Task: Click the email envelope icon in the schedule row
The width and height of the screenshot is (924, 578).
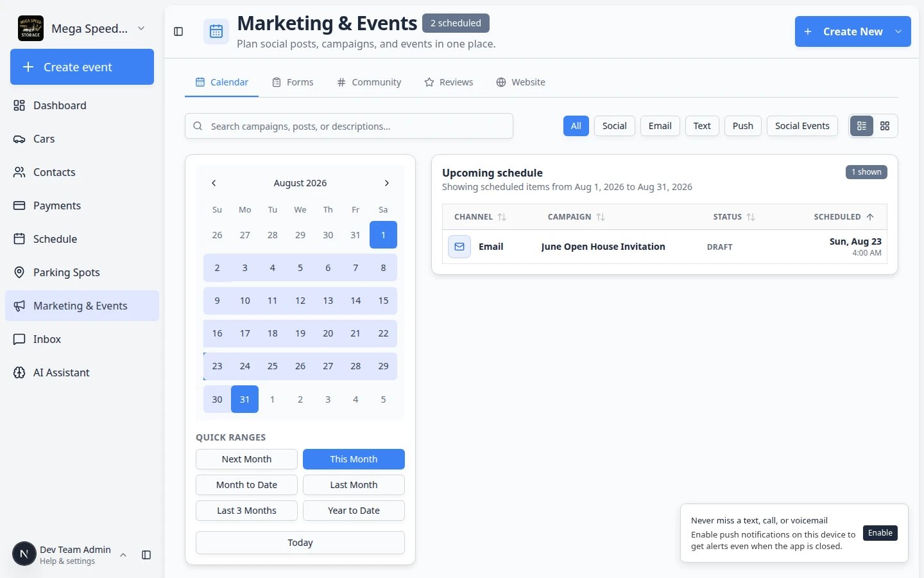Action: (x=459, y=247)
